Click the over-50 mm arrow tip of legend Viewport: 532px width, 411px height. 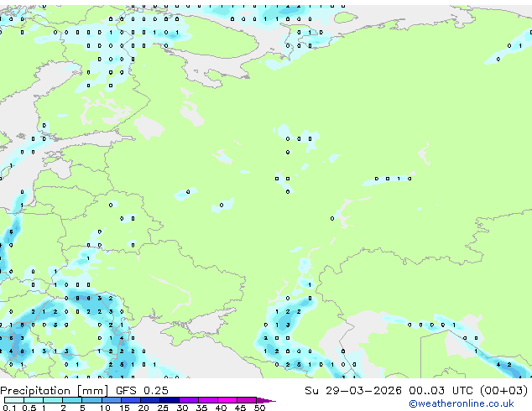tap(266, 400)
